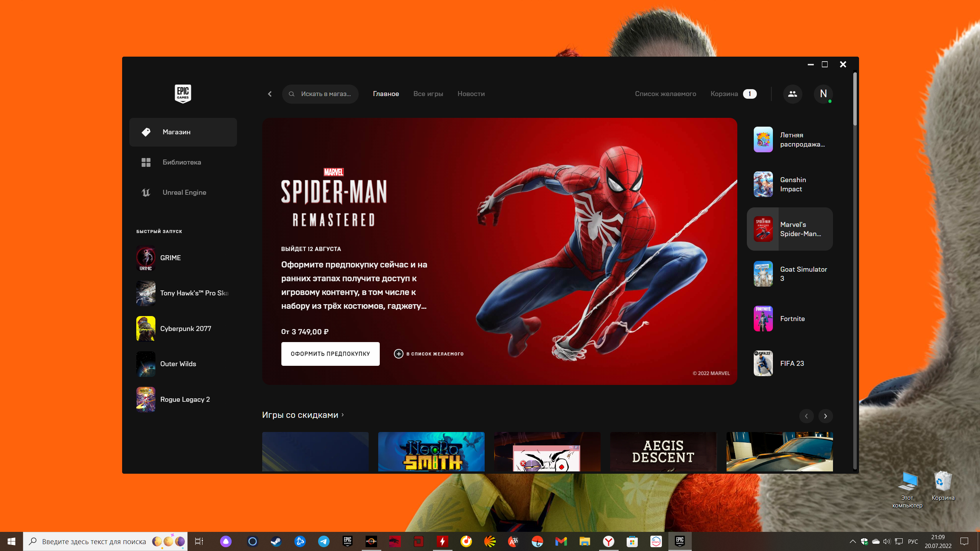Launch Cyberpunk 2077 from quick launch

coord(183,329)
